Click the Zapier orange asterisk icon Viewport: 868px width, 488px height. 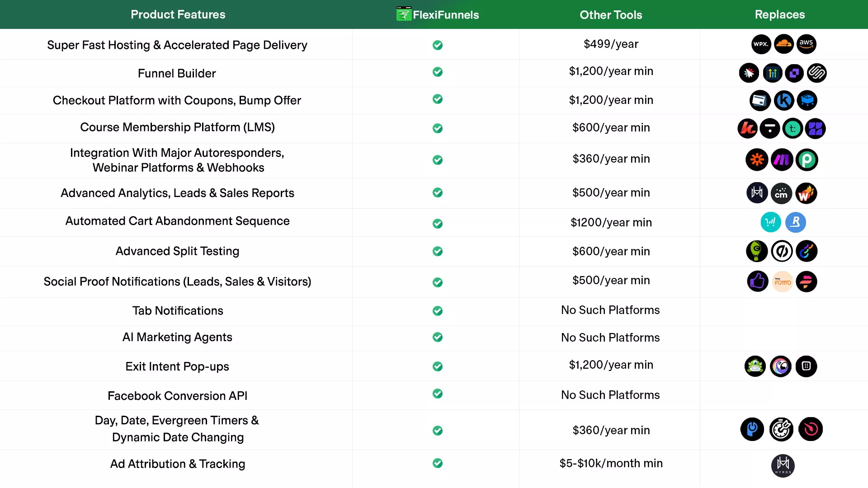coord(757,160)
